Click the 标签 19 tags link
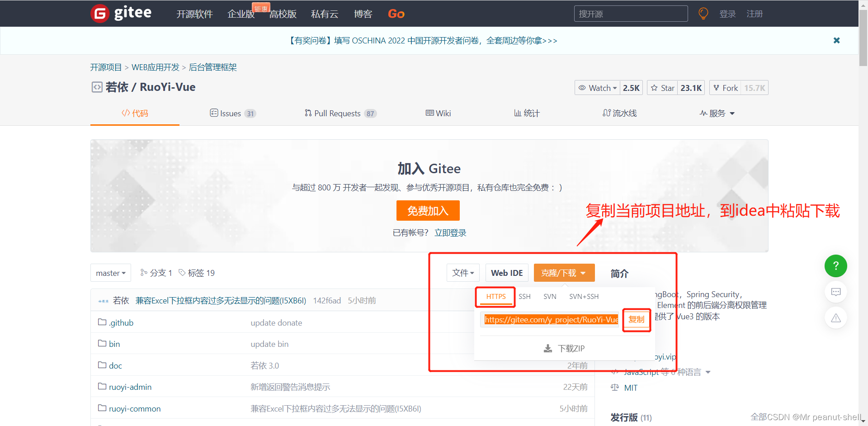The width and height of the screenshot is (868, 426). pyautogui.click(x=197, y=273)
